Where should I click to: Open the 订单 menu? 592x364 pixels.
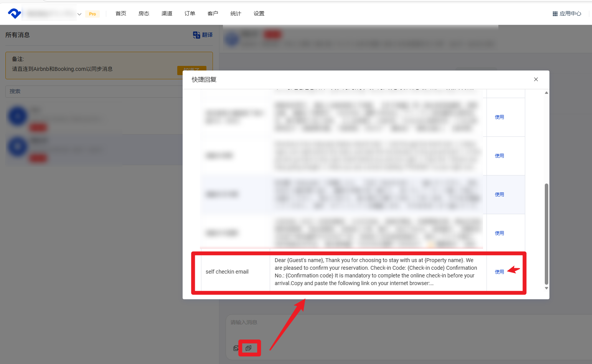point(190,13)
